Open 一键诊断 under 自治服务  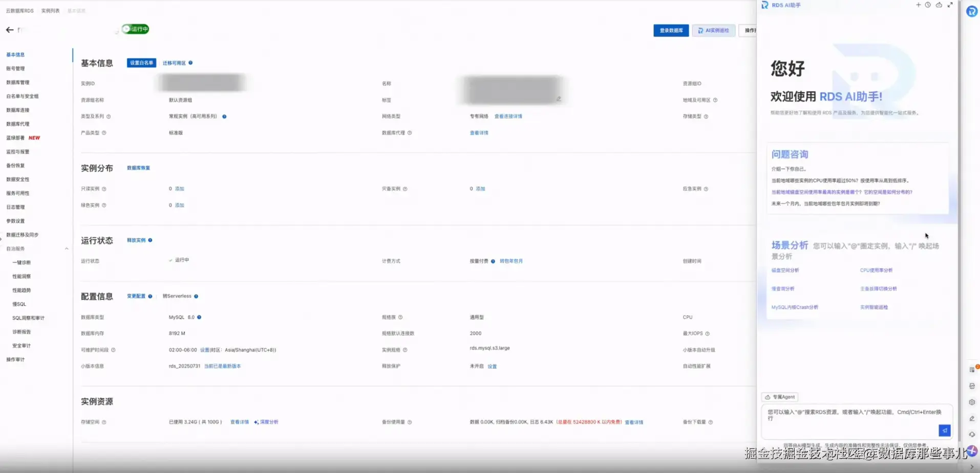point(22,262)
